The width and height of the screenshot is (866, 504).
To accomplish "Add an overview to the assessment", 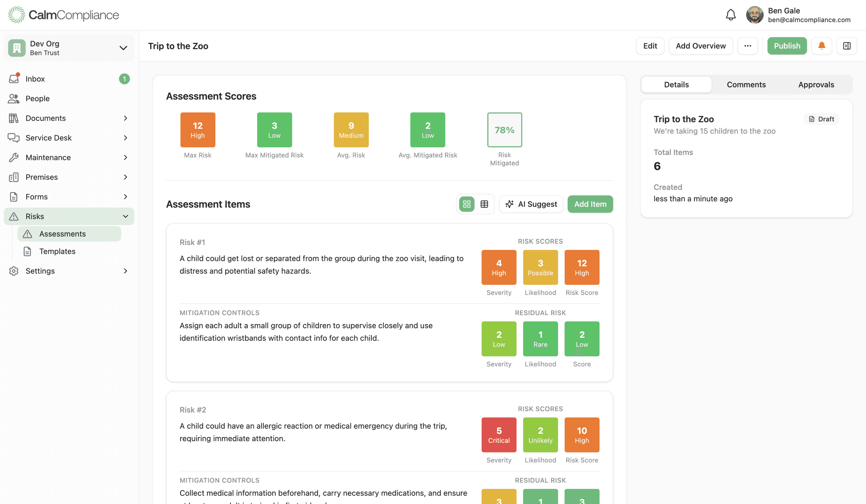I will [701, 46].
